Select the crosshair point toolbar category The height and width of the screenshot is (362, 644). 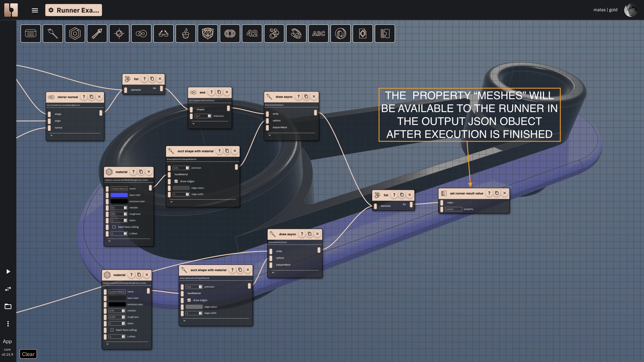tap(119, 34)
